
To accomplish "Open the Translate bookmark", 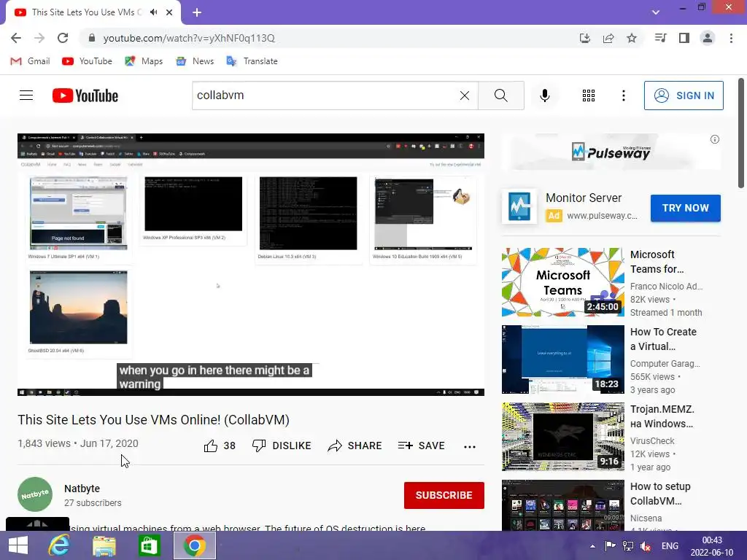I will coord(252,61).
